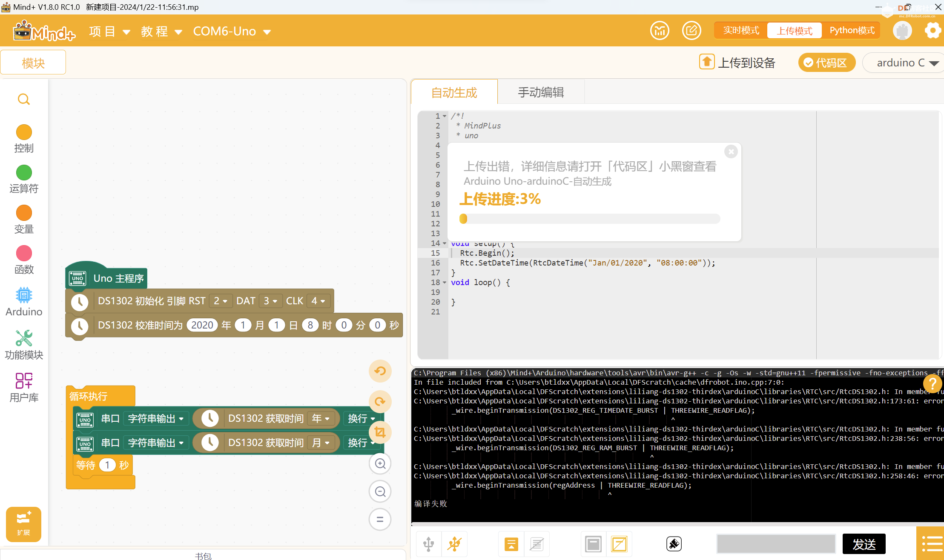Open RST pin 2 dropdown

(221, 301)
